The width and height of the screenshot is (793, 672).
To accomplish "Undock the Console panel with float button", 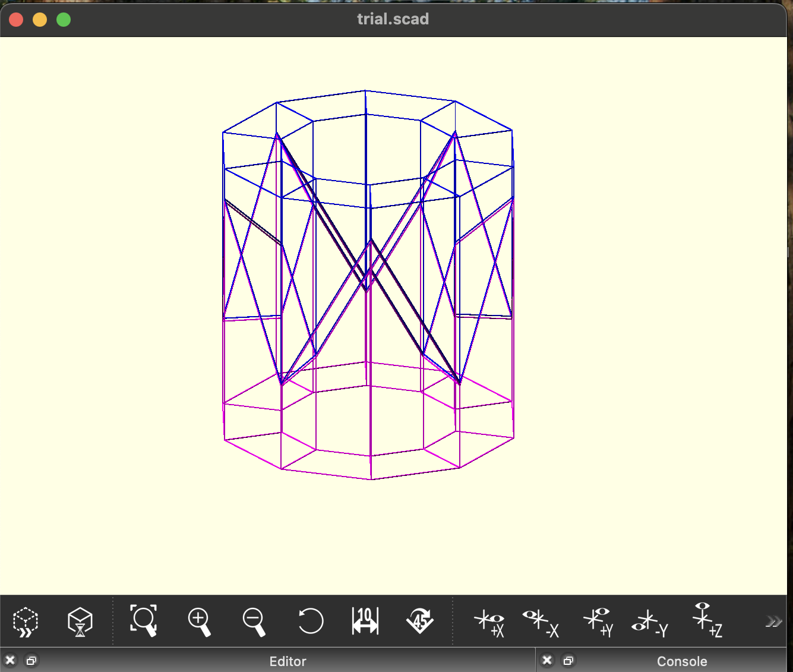I will 568,661.
